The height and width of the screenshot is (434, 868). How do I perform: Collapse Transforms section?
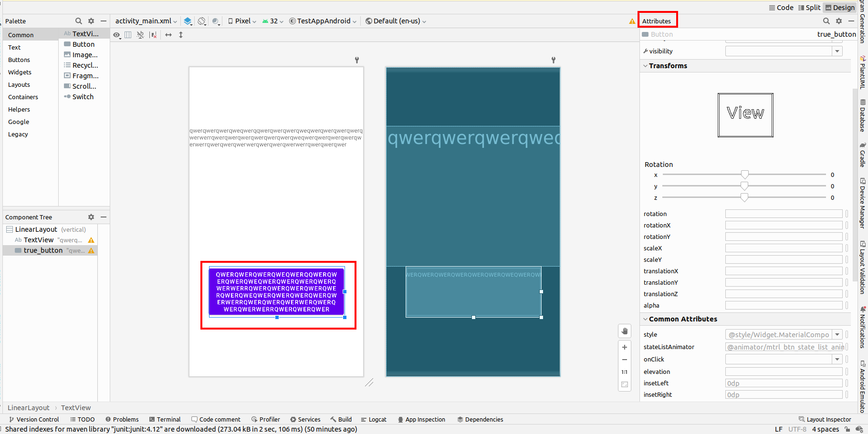pos(646,66)
